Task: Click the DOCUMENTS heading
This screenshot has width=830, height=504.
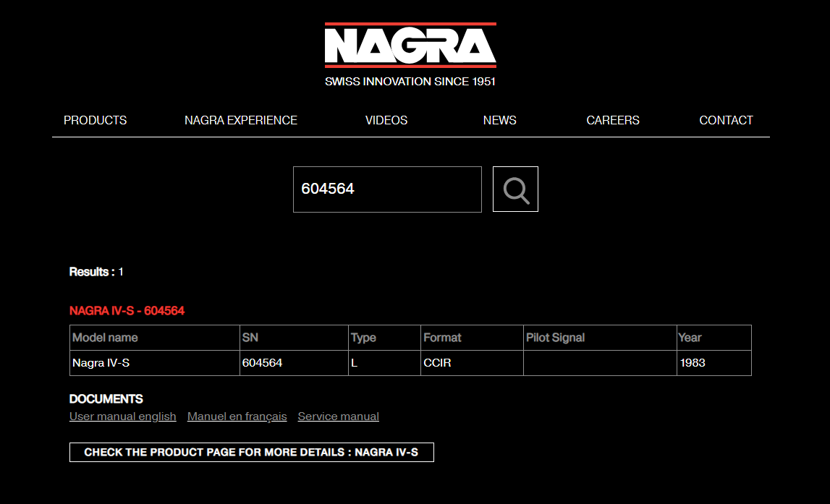Action: pyautogui.click(x=106, y=399)
